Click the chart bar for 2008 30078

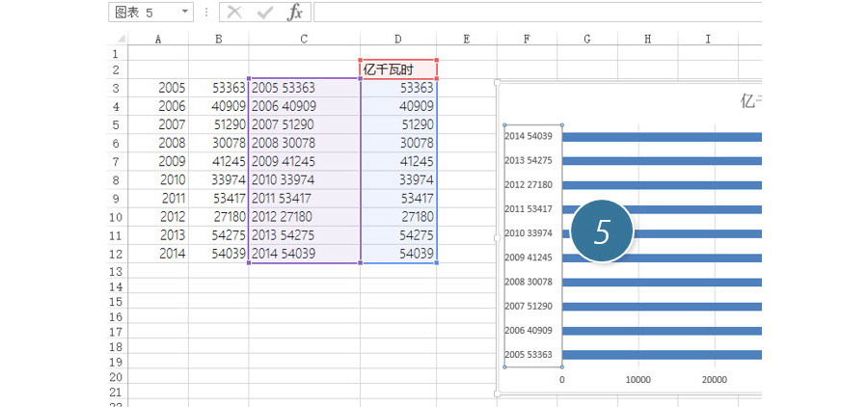click(x=662, y=283)
